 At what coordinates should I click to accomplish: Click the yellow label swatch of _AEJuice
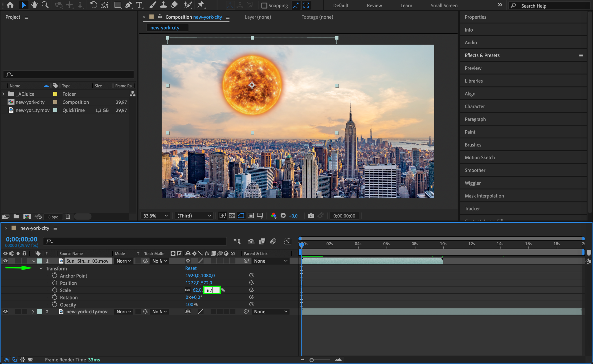tap(55, 94)
